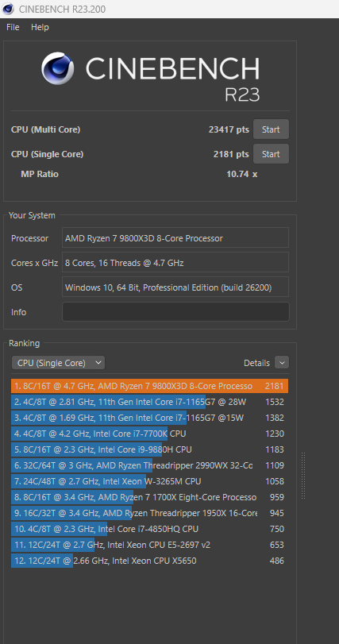This screenshot has width=339, height=644.
Task: Click the Cores x GHz field
Action: [x=175, y=263]
